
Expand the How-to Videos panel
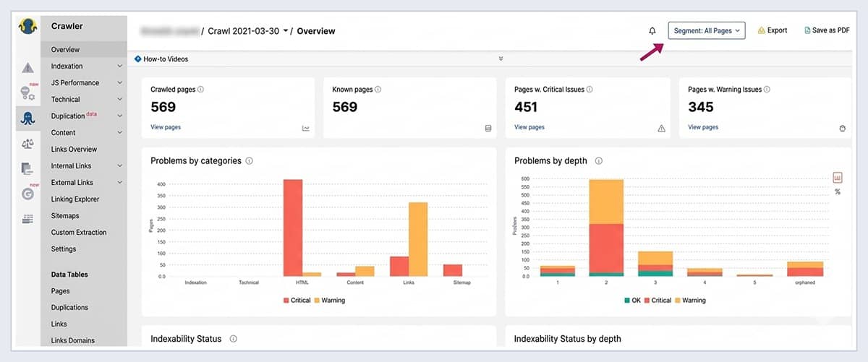501,59
